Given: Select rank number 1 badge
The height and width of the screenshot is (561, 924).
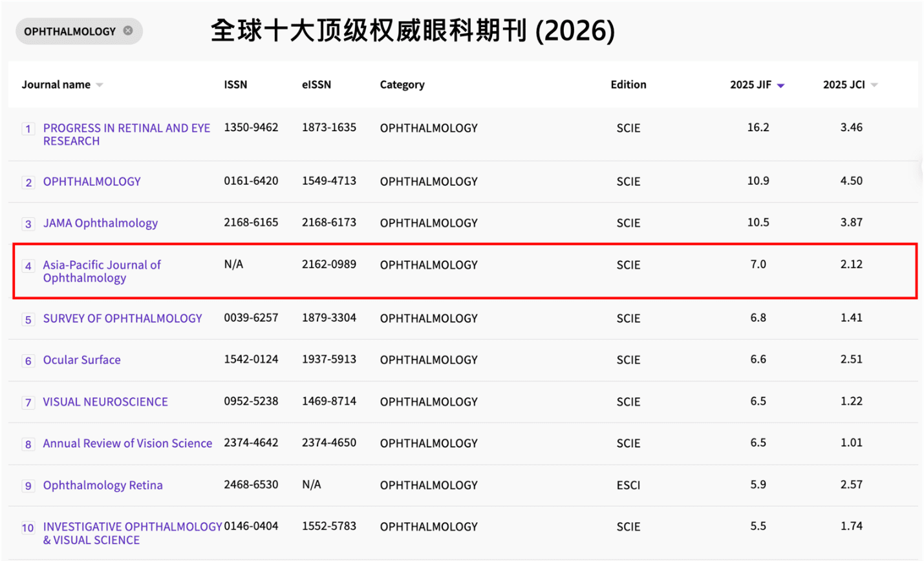Looking at the screenshot, I should coord(28,129).
